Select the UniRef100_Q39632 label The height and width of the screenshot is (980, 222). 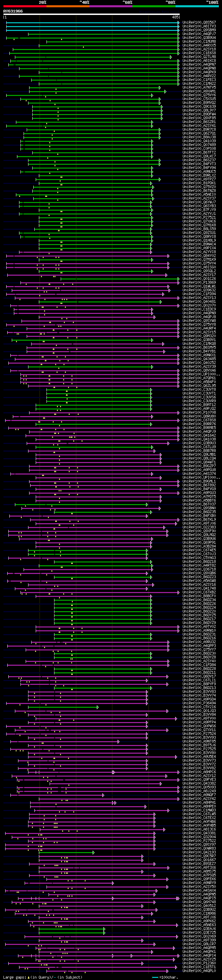click(x=199, y=290)
